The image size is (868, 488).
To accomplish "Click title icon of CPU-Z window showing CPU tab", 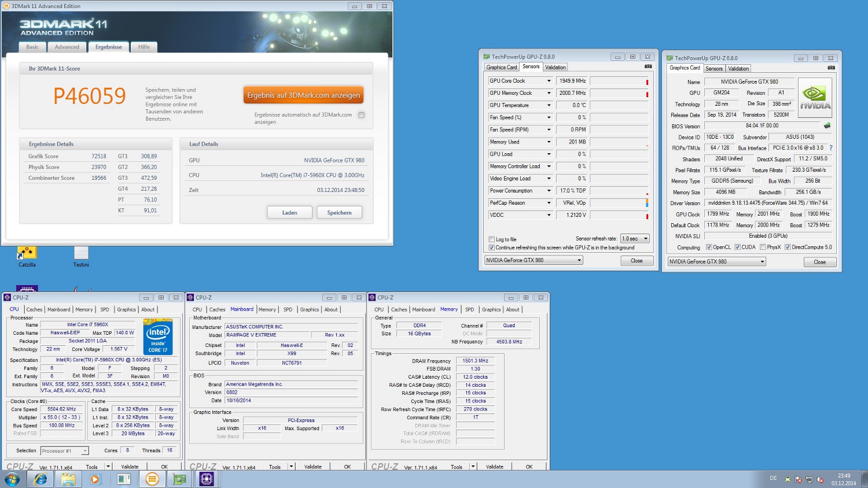I will [8, 297].
